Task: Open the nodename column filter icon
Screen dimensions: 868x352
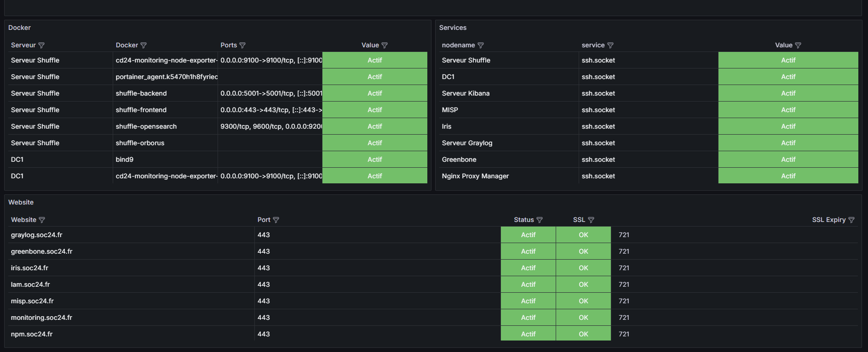Action: (481, 45)
